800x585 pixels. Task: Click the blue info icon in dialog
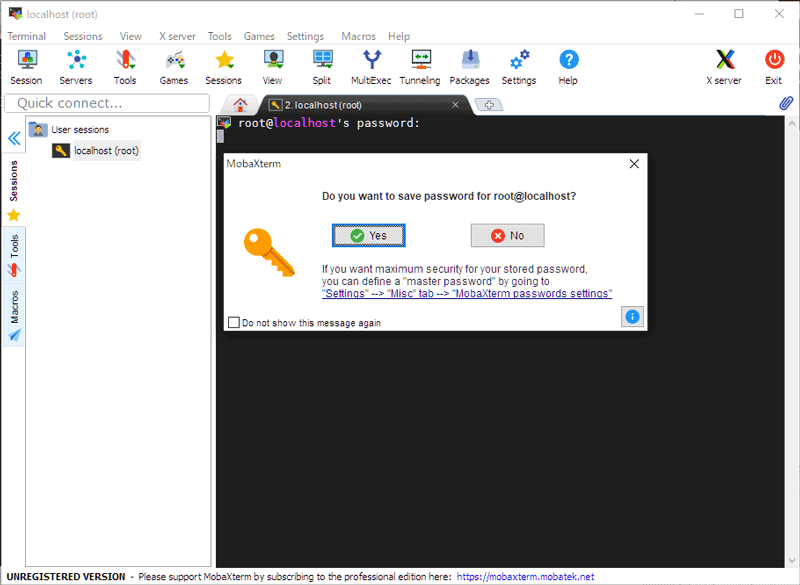coord(632,317)
